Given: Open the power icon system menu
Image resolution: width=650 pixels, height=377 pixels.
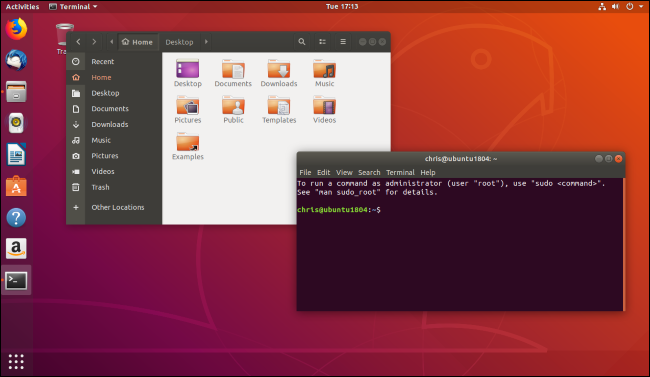Looking at the screenshot, I should point(630,7).
